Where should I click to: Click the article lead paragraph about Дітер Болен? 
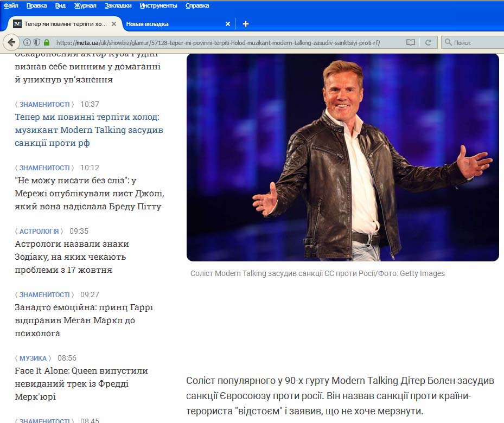[x=340, y=396]
